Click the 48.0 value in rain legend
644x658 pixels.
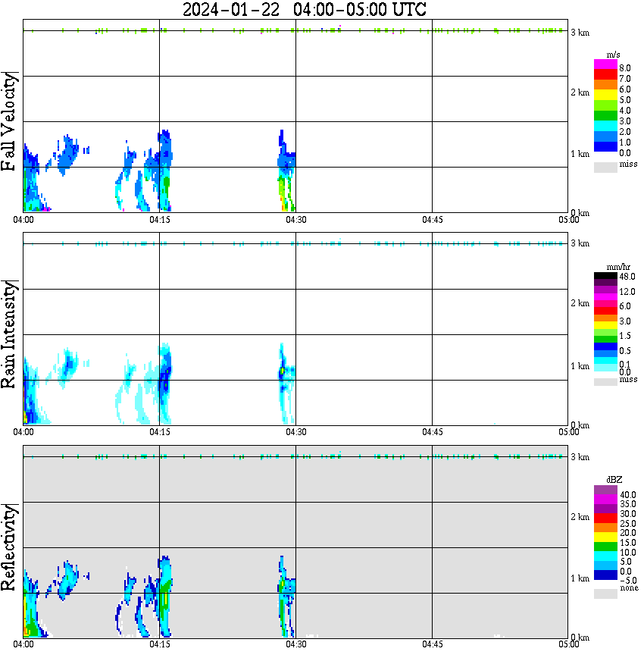click(627, 277)
